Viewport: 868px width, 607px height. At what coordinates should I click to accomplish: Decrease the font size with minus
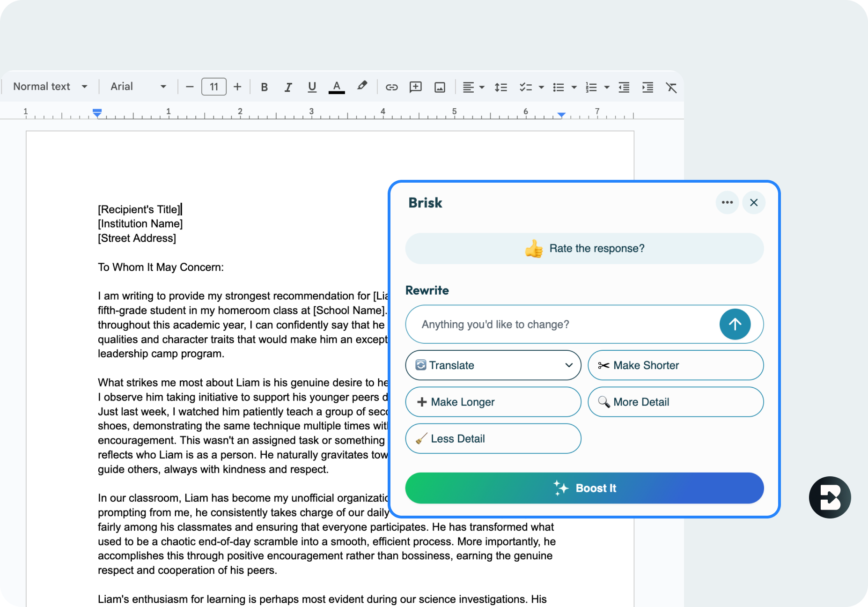click(190, 87)
